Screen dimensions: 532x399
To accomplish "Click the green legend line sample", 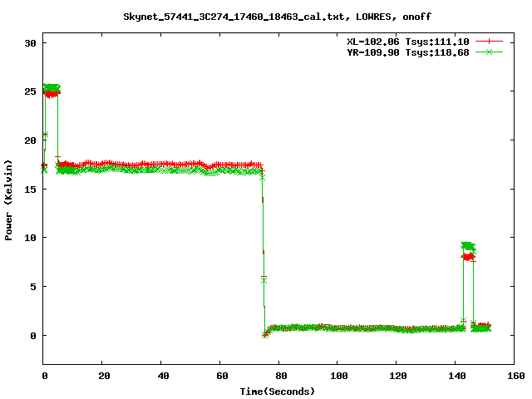I will 489,52.
